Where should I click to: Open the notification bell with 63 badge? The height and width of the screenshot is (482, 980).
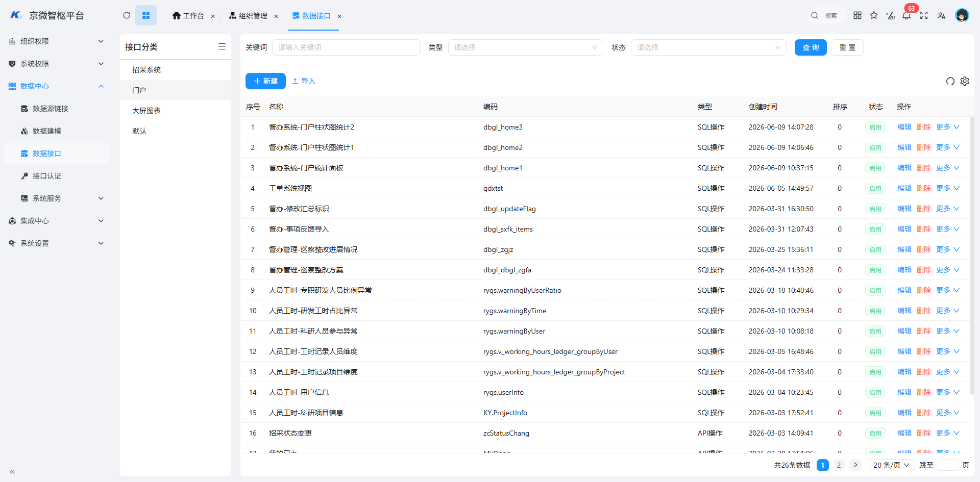[x=906, y=15]
